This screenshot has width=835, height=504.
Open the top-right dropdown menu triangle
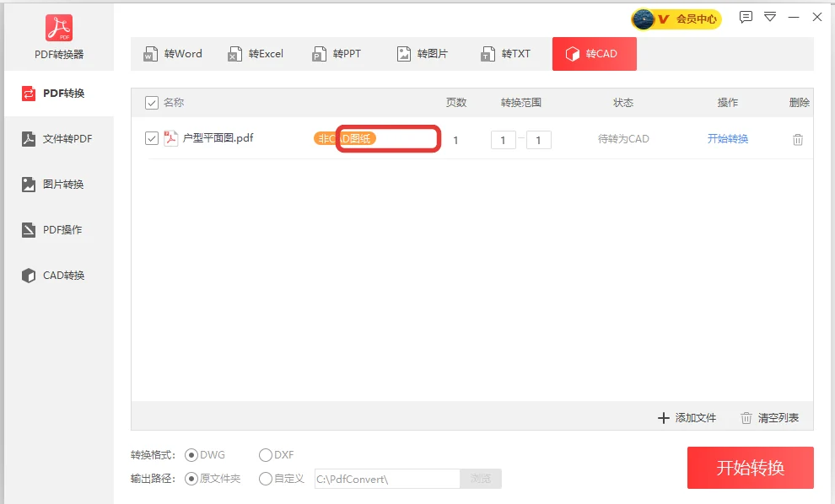click(x=770, y=17)
